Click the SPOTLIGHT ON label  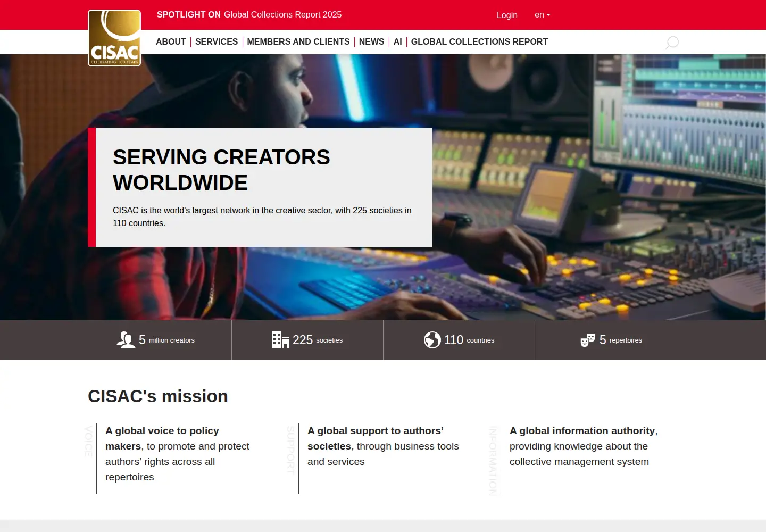pos(189,15)
